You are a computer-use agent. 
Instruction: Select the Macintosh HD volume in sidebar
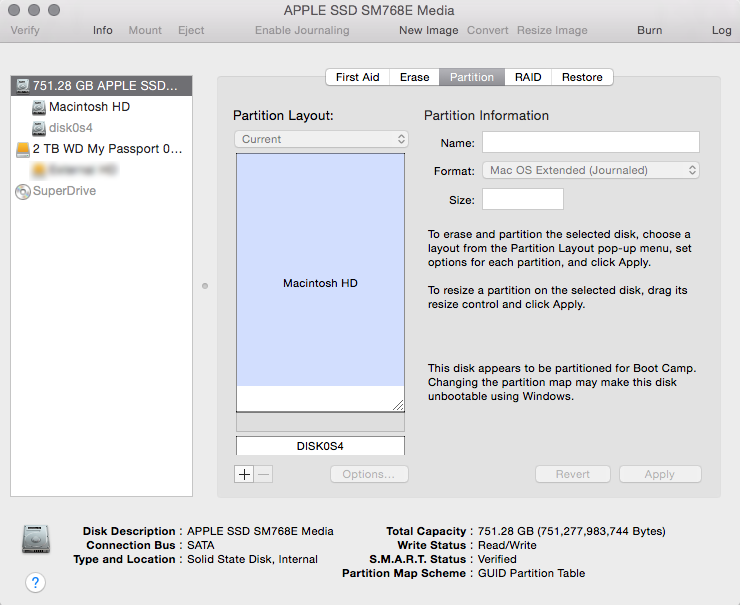point(89,107)
